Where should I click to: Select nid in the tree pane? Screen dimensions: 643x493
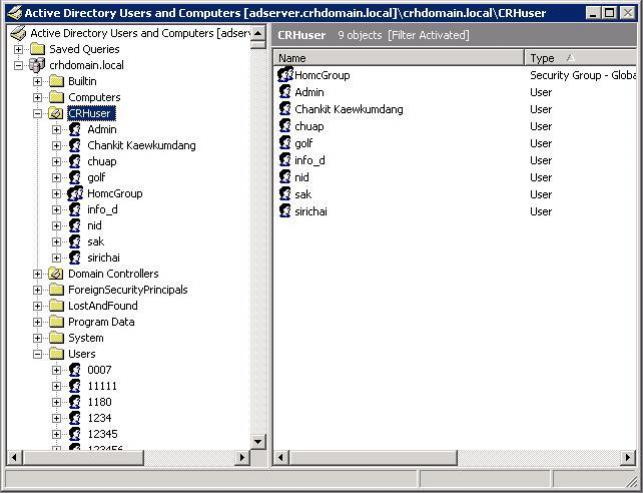94,226
